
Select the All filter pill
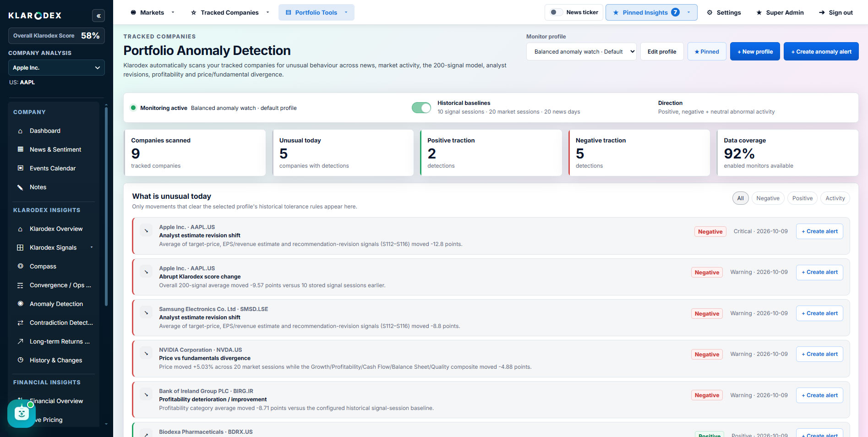[x=740, y=198]
